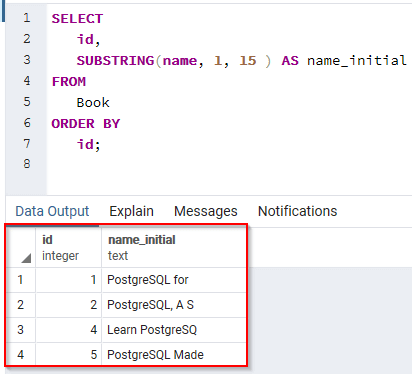Place cursor on SUBSTRING function name
Image resolution: width=412 pixels, height=374 pixels.
[x=115, y=61]
